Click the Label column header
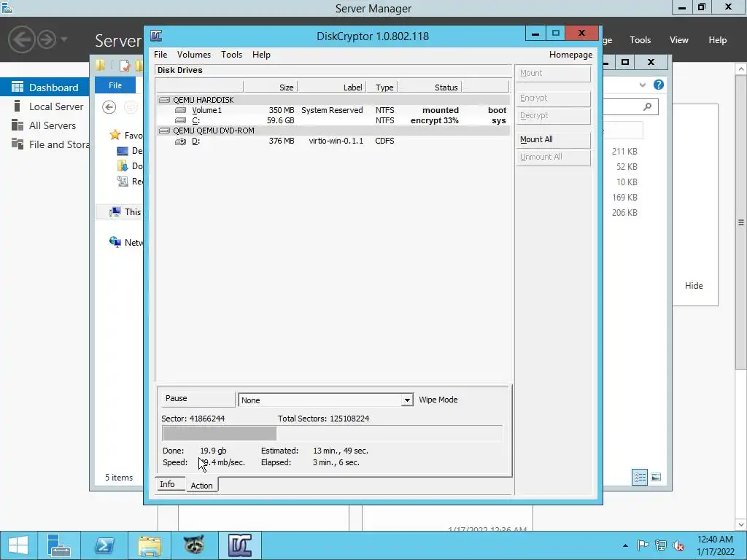This screenshot has width=747, height=560. tap(332, 87)
